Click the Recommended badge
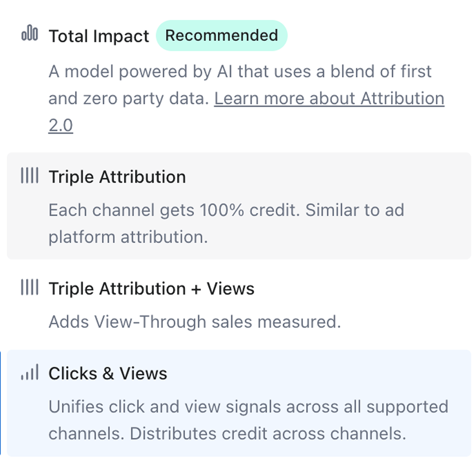 coord(222,35)
